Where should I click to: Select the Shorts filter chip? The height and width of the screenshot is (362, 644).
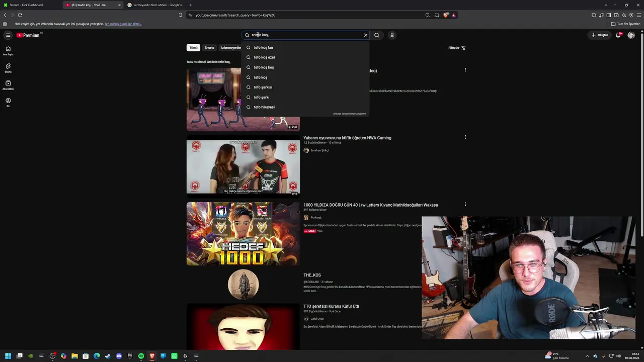(209, 48)
